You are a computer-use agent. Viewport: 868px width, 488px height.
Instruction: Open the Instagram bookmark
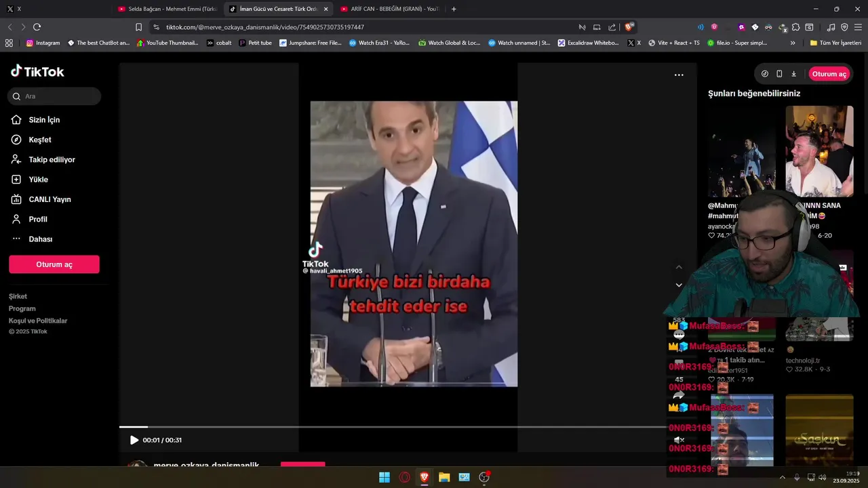point(43,43)
